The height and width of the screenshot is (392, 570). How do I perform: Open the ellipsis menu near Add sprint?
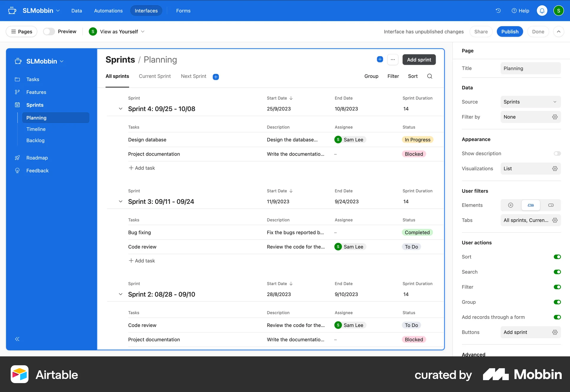click(393, 59)
